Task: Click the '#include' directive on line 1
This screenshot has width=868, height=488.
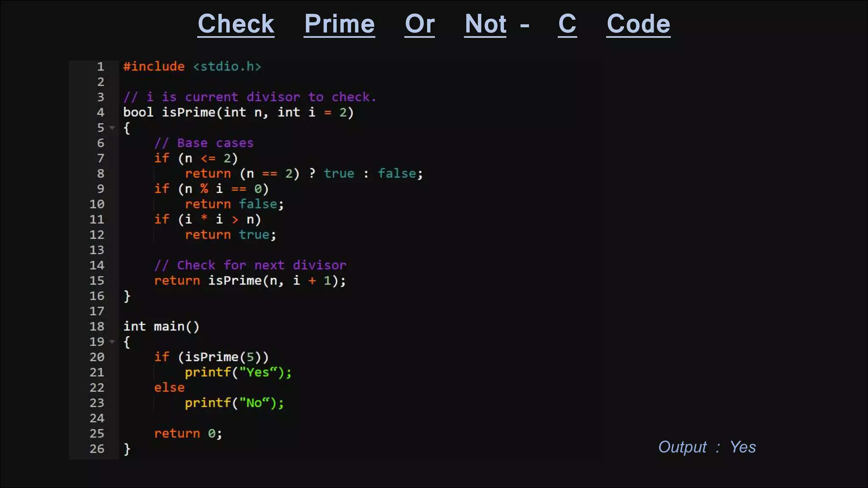Action: (x=154, y=67)
